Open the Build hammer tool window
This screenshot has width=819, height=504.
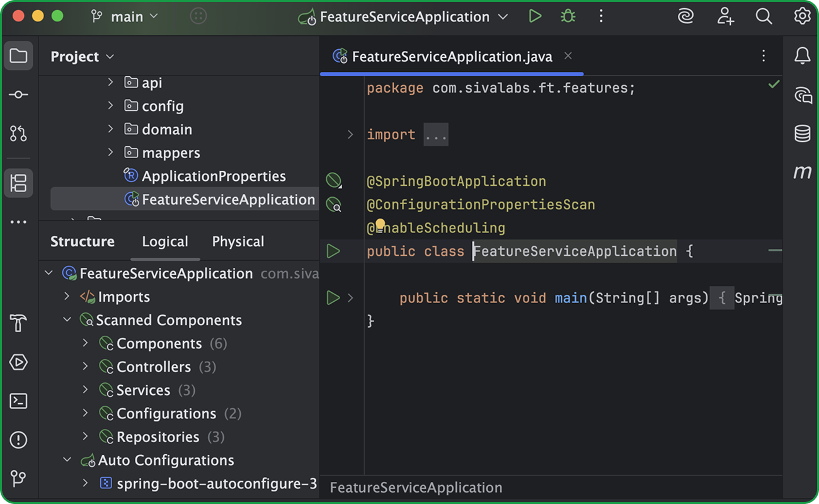(18, 323)
